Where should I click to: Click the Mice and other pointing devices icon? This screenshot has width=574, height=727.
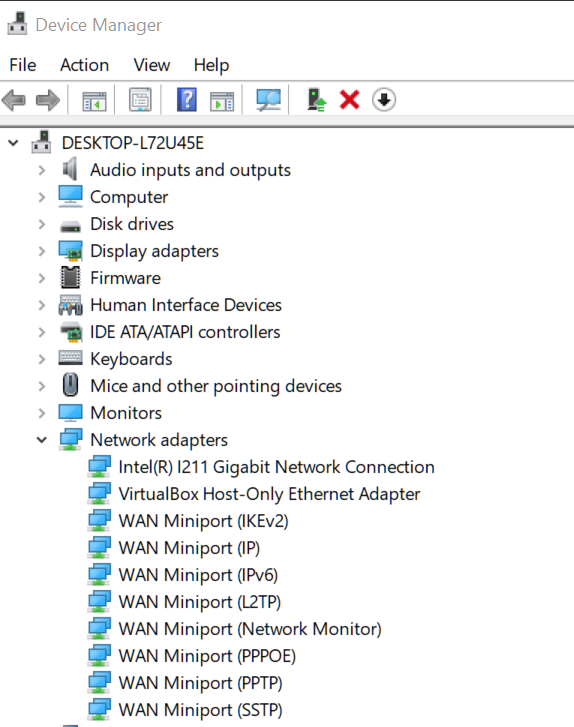(x=70, y=385)
